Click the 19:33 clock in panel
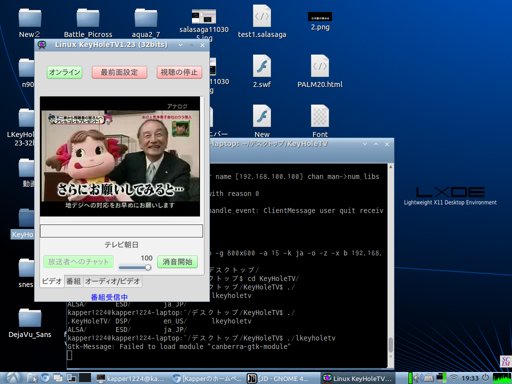The height and width of the screenshot is (384, 512). (x=470, y=378)
